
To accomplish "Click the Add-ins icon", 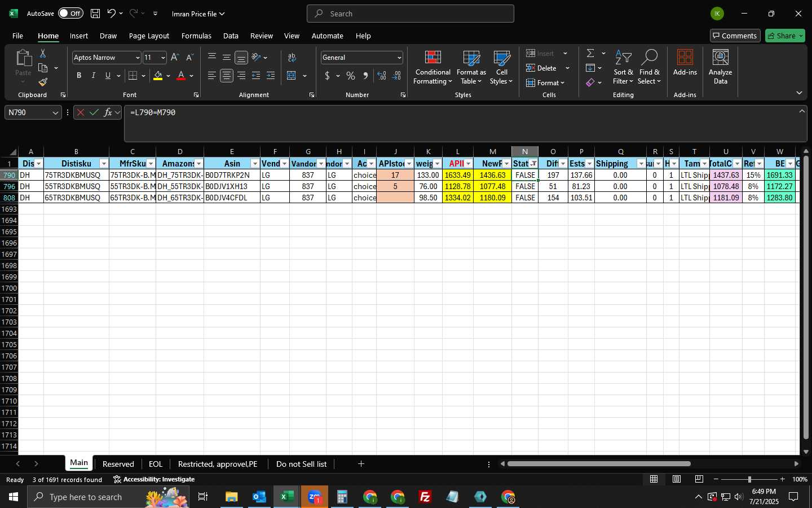I will (x=685, y=63).
